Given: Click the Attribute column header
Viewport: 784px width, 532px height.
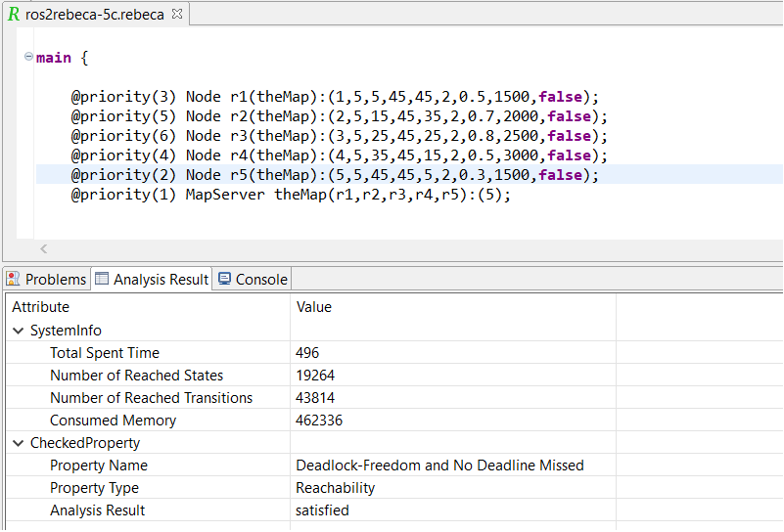Looking at the screenshot, I should [x=40, y=307].
